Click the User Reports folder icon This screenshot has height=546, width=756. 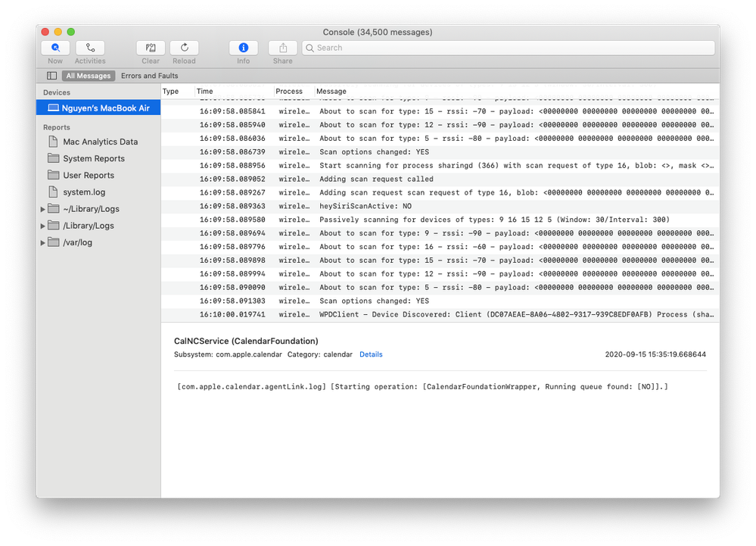[x=54, y=175]
